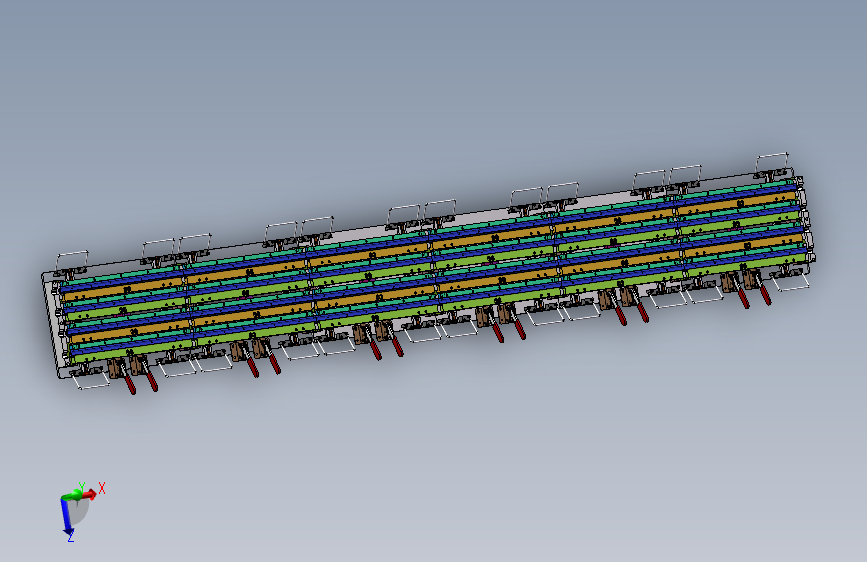867x562 pixels.
Task: Select the long fixture assembly model in the viewport
Action: pos(429,274)
